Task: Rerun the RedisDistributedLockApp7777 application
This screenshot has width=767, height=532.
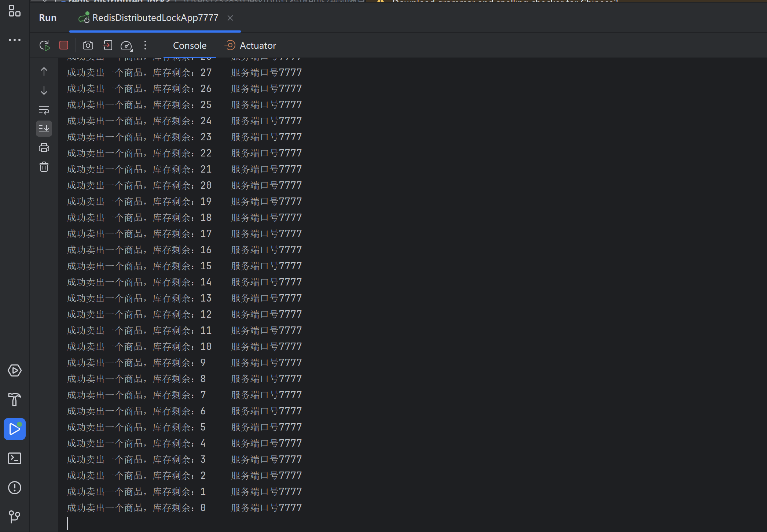Action: (x=44, y=45)
